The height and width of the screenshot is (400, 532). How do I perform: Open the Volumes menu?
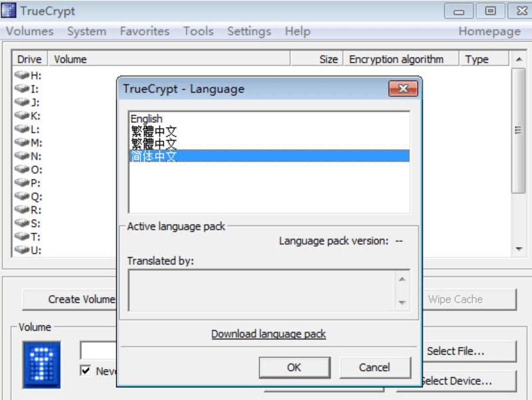pyautogui.click(x=30, y=31)
